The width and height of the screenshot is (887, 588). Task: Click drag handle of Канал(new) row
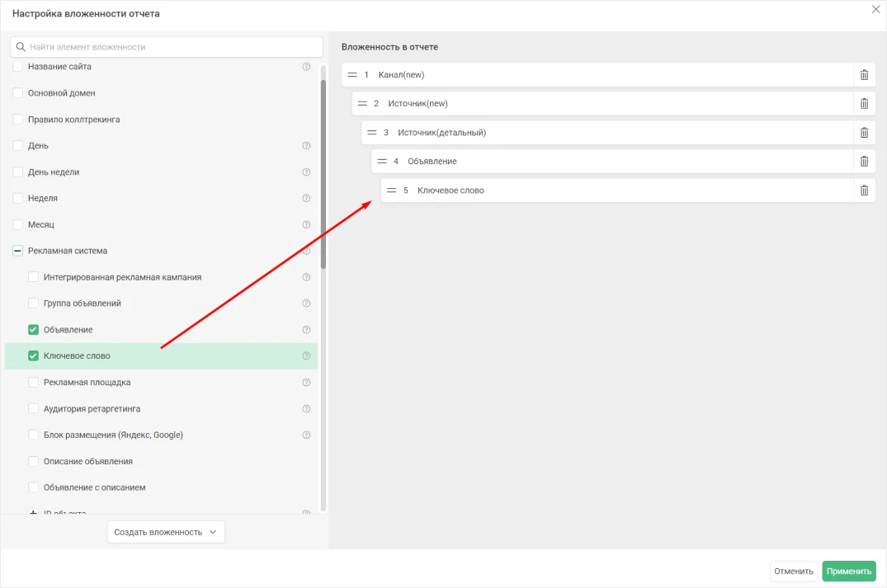pos(352,75)
